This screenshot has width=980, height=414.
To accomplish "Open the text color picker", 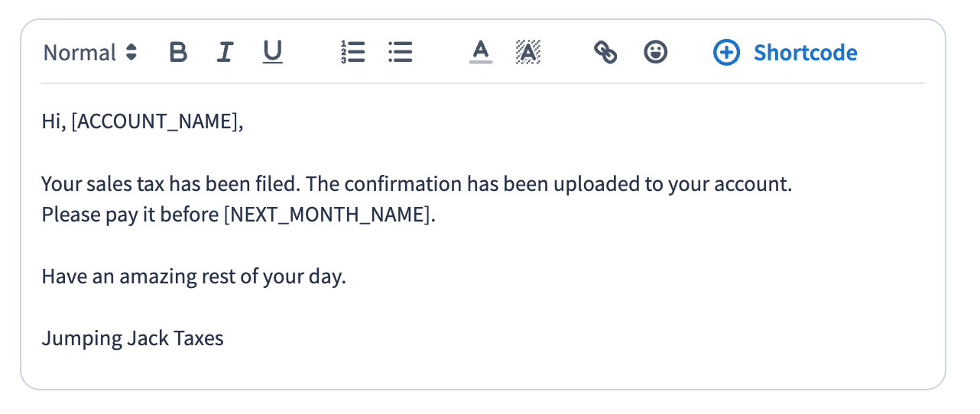I will (480, 53).
